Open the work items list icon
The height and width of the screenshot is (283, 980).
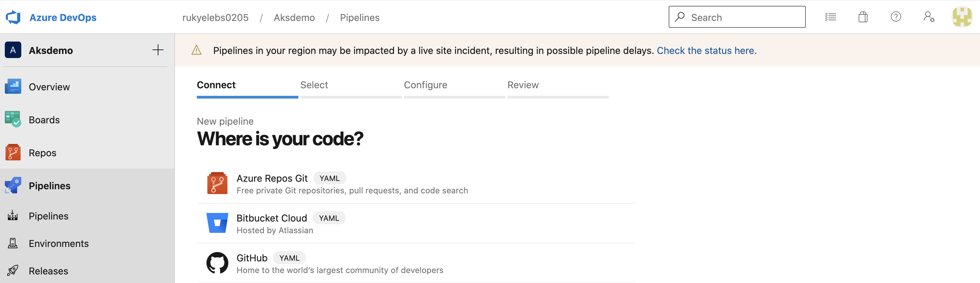point(830,17)
